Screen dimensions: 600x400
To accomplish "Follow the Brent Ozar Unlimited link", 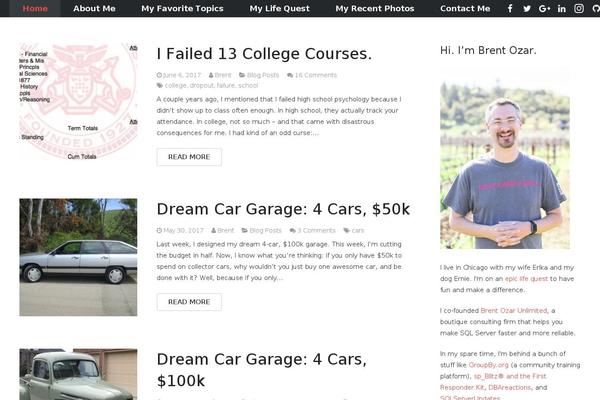I will point(514,310).
